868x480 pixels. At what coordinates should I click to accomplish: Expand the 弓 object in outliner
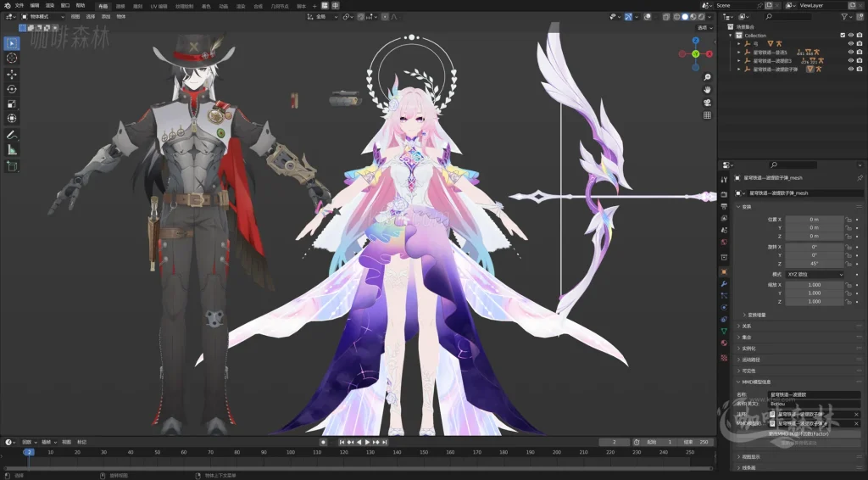(738, 44)
